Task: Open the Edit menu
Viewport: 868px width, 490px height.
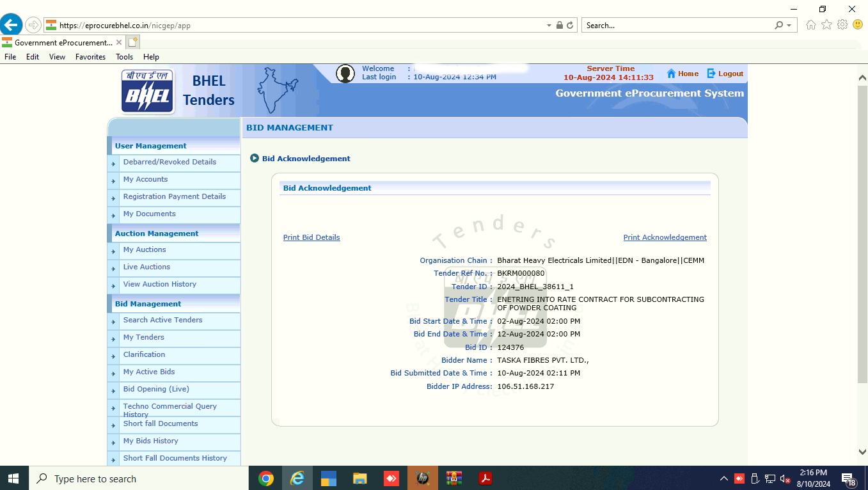Action: click(33, 57)
